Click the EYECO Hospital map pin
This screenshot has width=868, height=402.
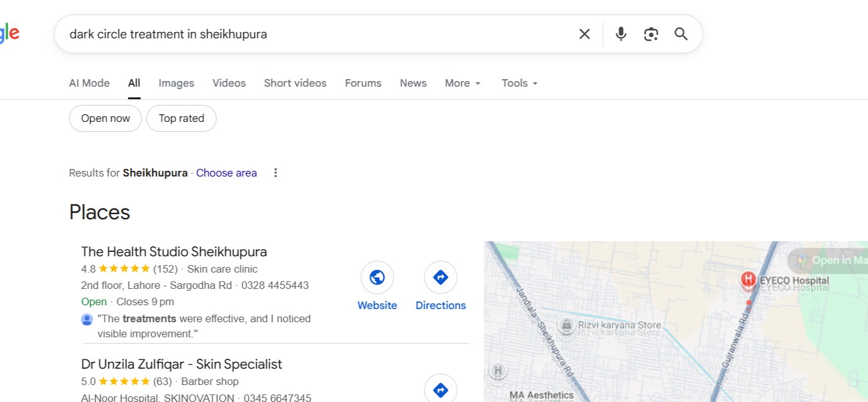pos(748,280)
